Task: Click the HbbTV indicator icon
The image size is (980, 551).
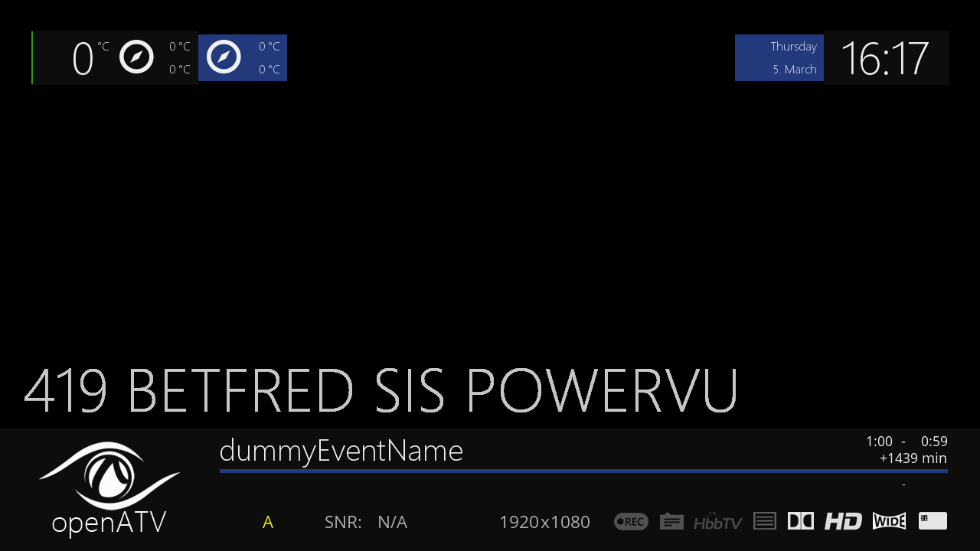Action: (717, 521)
